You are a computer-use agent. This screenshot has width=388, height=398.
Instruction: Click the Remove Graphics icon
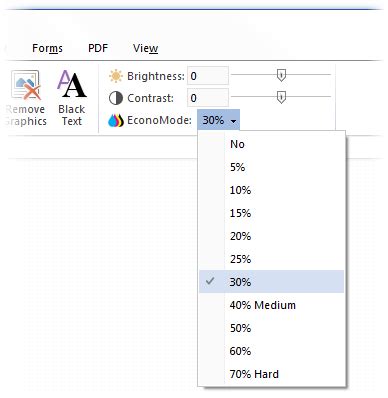26,85
